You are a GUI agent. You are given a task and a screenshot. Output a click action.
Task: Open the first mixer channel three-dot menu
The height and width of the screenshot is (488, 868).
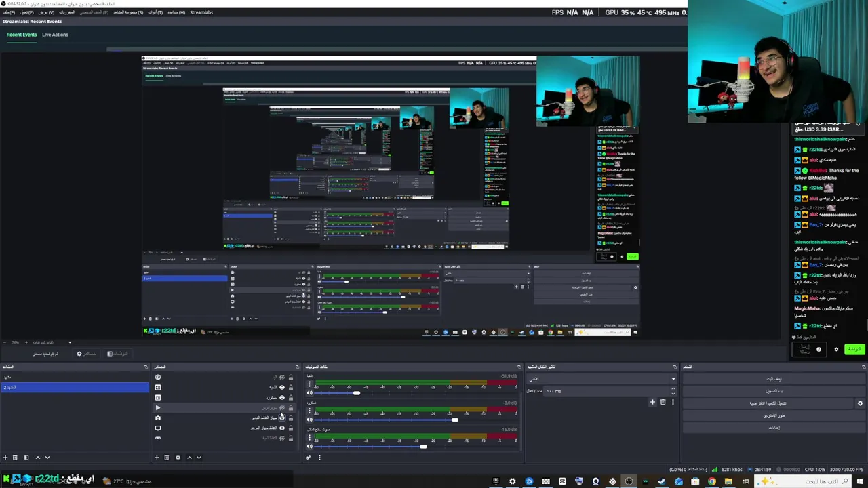click(x=310, y=385)
